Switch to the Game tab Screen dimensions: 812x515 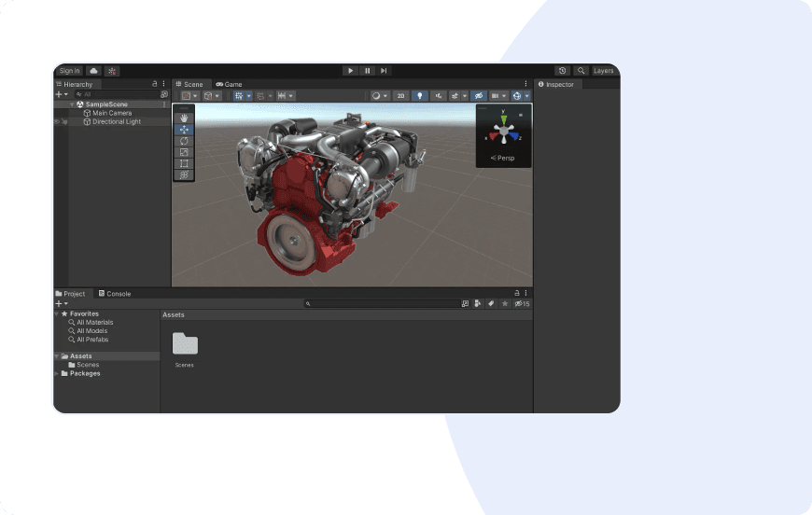(229, 84)
